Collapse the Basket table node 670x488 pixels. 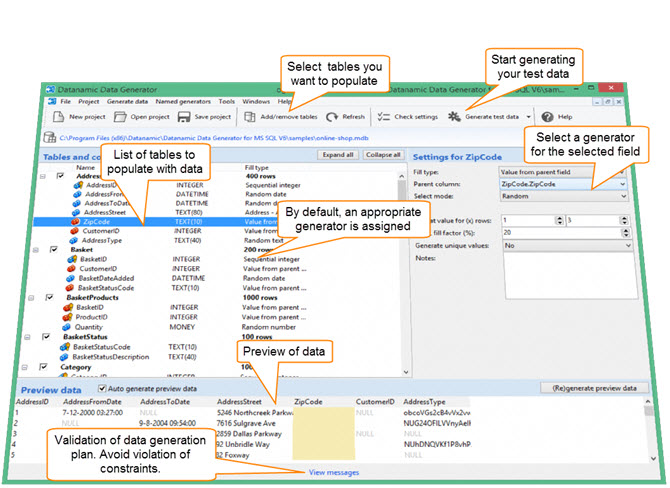click(36, 250)
